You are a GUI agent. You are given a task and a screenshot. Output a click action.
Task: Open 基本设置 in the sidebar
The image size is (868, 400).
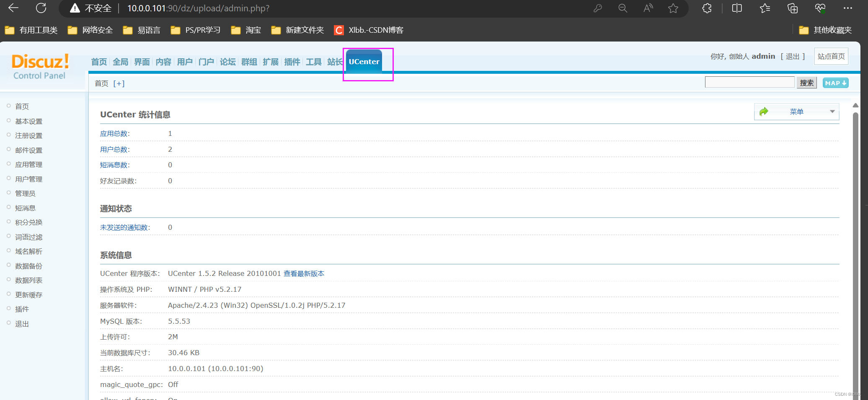click(x=29, y=121)
